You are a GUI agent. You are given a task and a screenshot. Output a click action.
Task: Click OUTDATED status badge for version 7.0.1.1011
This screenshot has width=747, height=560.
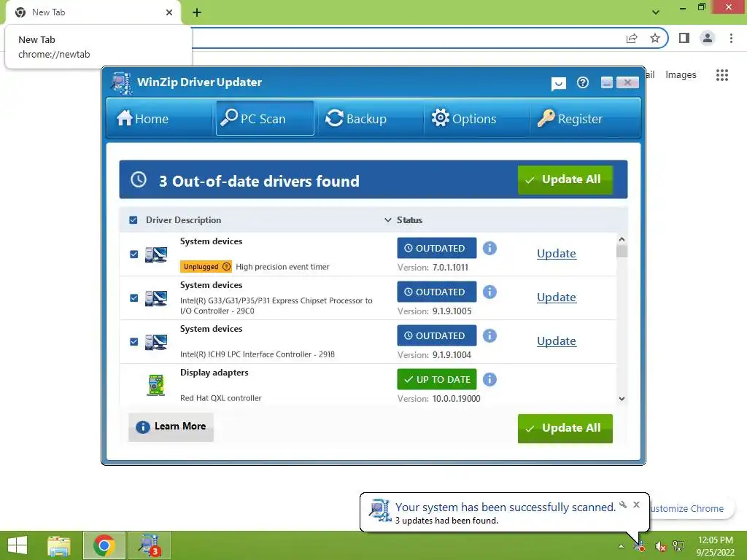coord(437,248)
